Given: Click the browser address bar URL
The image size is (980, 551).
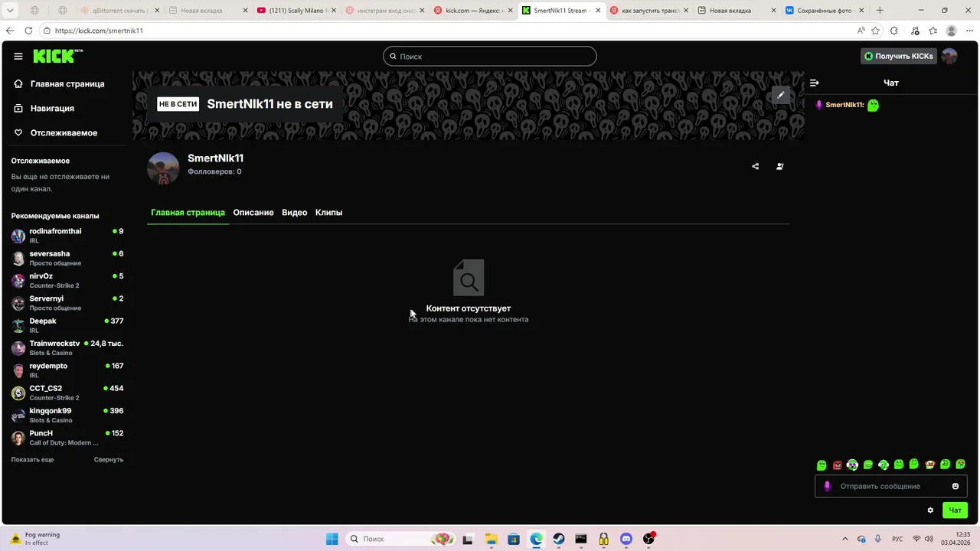Looking at the screenshot, I should (x=99, y=31).
